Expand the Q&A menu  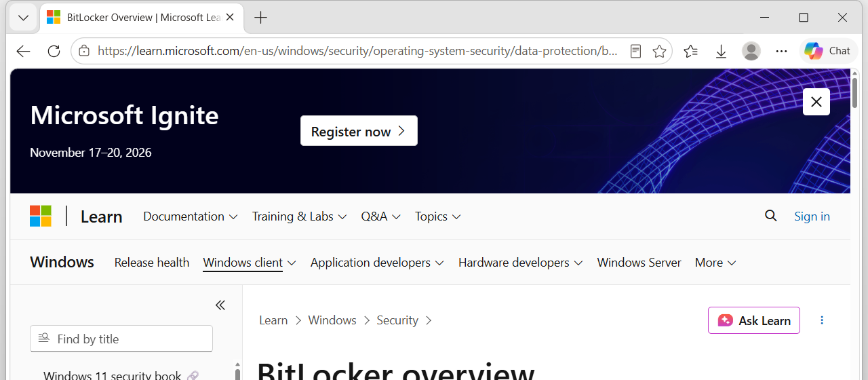381,216
